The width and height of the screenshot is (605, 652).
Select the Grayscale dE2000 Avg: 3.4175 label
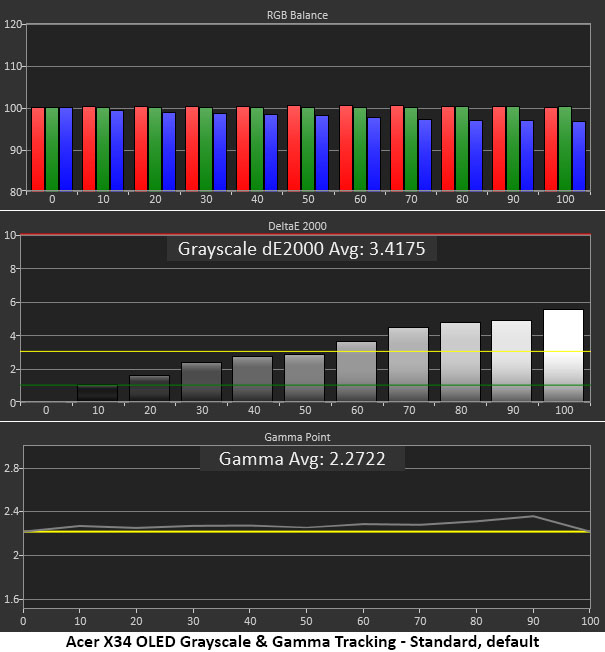(301, 249)
